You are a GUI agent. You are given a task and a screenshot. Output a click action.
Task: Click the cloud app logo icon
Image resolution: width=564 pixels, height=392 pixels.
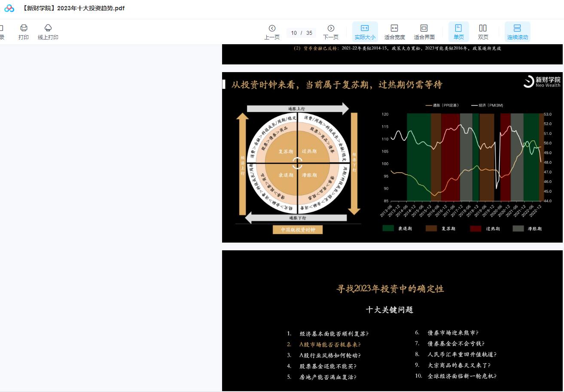[x=9, y=8]
